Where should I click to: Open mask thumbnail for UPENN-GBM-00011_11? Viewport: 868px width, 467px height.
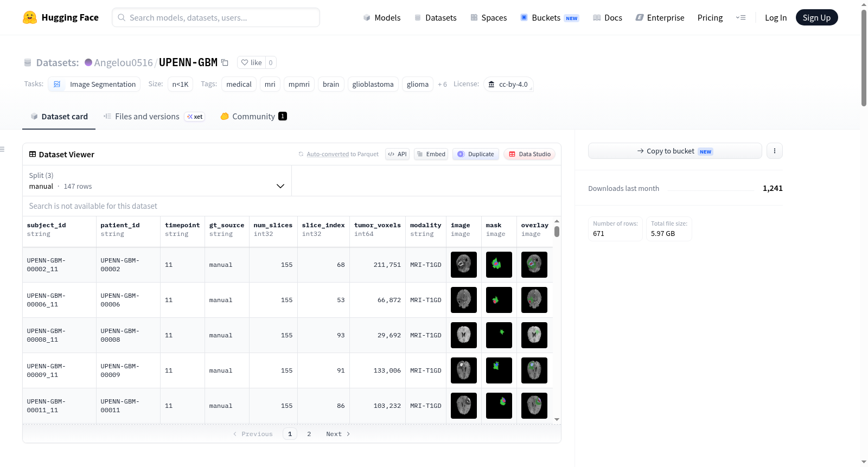pos(499,406)
